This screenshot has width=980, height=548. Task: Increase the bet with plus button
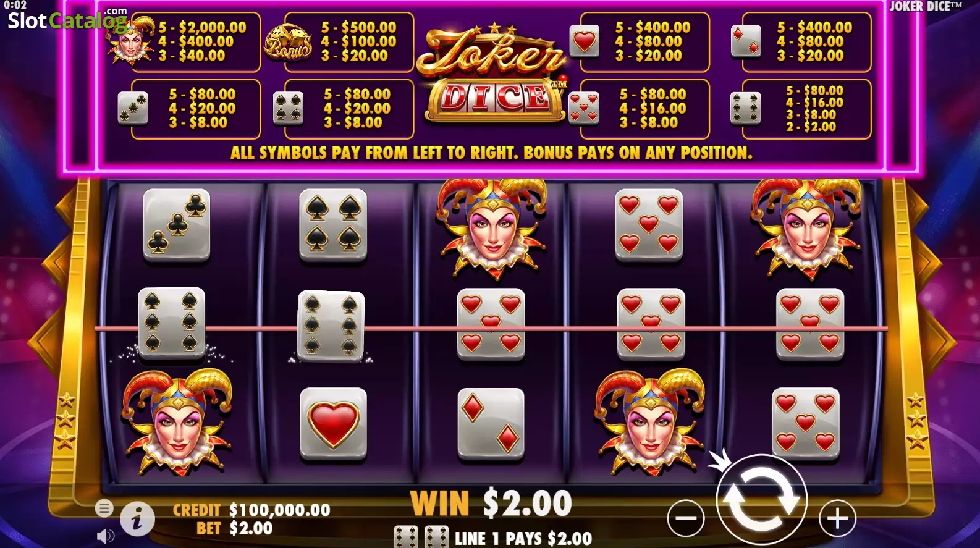point(837,518)
